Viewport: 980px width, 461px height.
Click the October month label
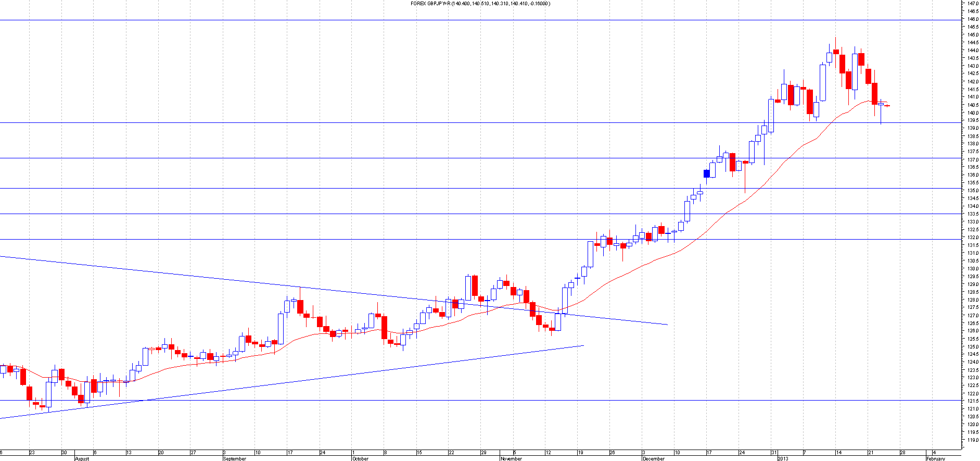point(360,459)
